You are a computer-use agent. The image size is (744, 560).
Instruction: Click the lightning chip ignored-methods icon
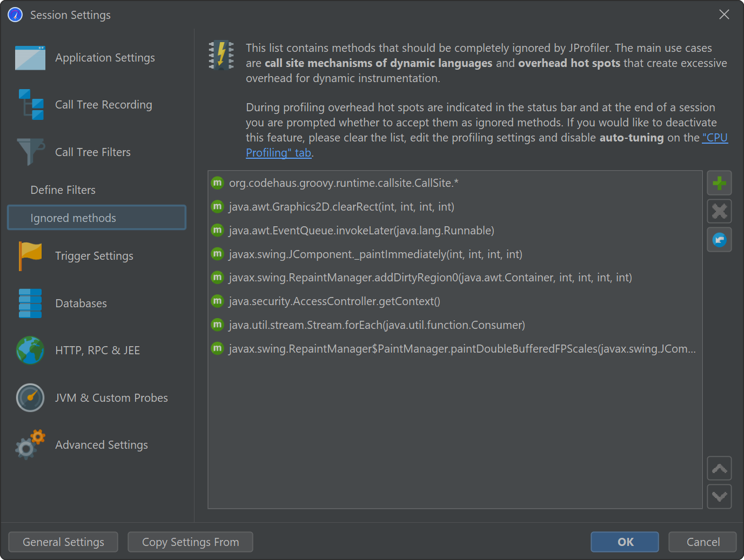click(222, 55)
